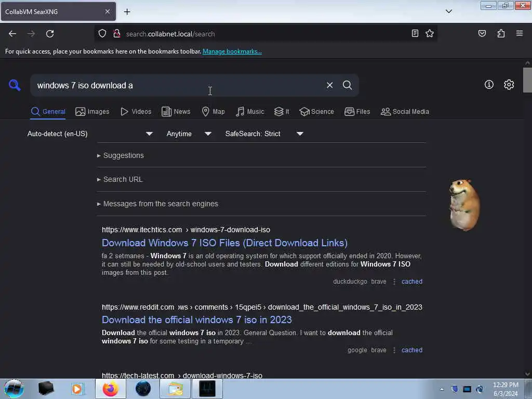Switch to the It category
This screenshot has width=532, height=399.
[x=282, y=112]
